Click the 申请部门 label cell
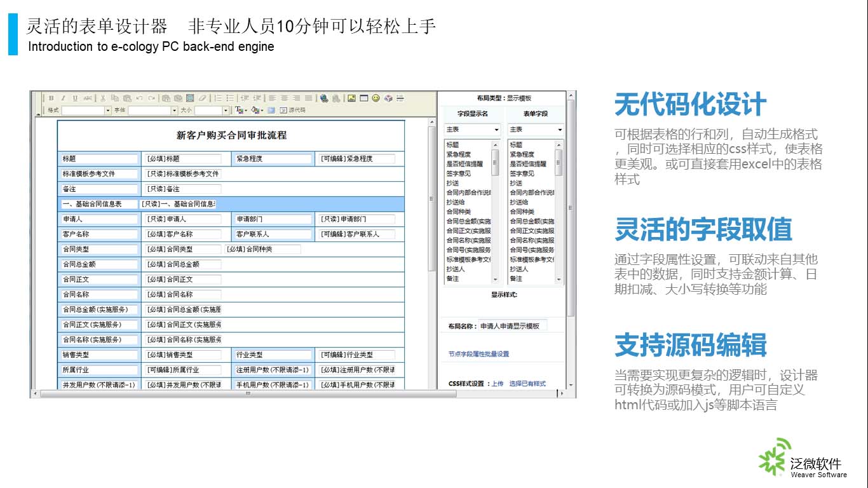Viewport: 868px width, 488px height. 273,219
